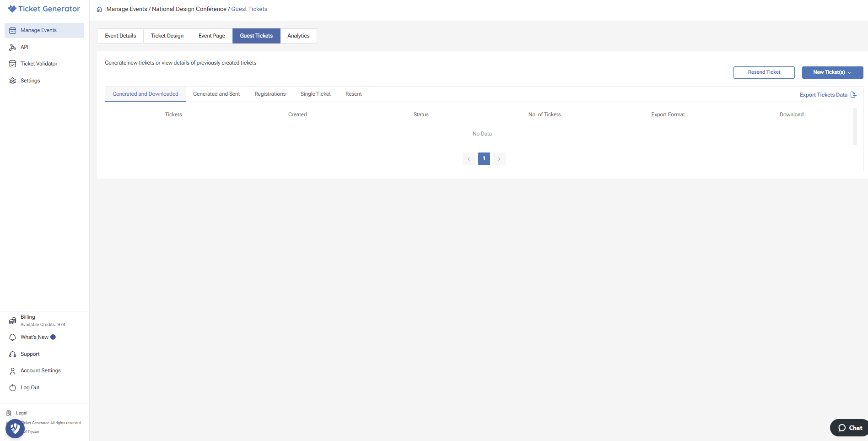This screenshot has height=441, width=868.
Task: Click the Resend Ticket button
Action: 764,72
